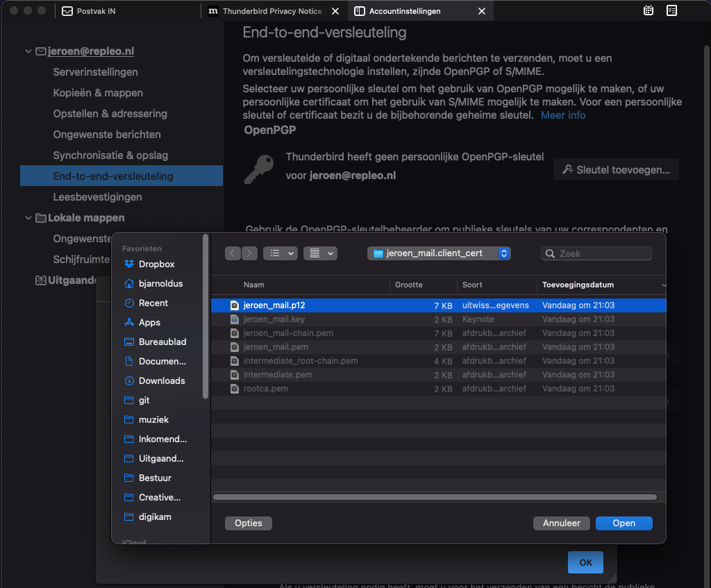Follow the Meer info link
The width and height of the screenshot is (711, 588).
(x=562, y=115)
